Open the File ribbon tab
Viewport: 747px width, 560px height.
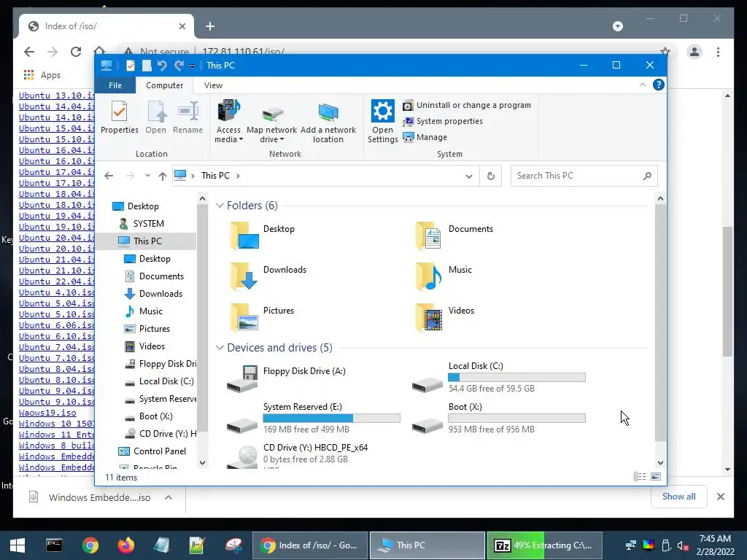115,85
